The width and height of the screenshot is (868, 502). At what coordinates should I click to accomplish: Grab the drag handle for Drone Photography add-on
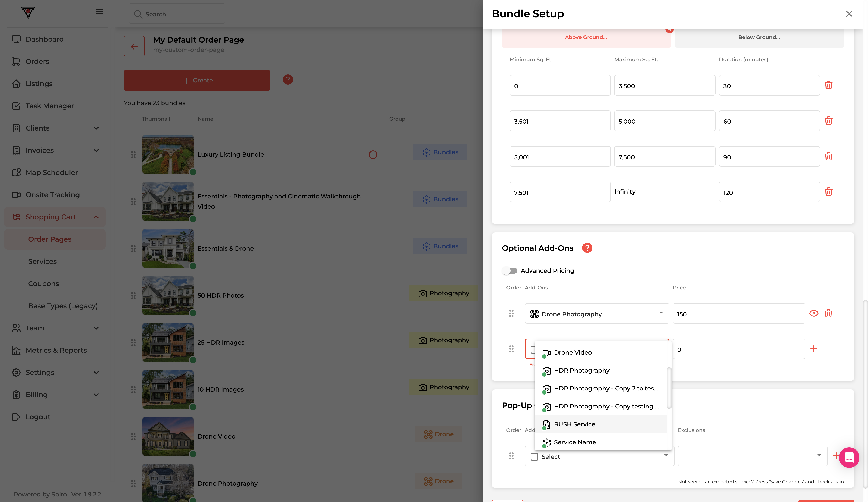pyautogui.click(x=511, y=313)
